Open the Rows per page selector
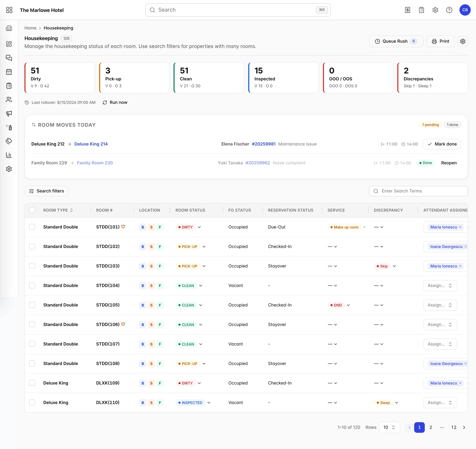476x449 pixels. pyautogui.click(x=389, y=427)
